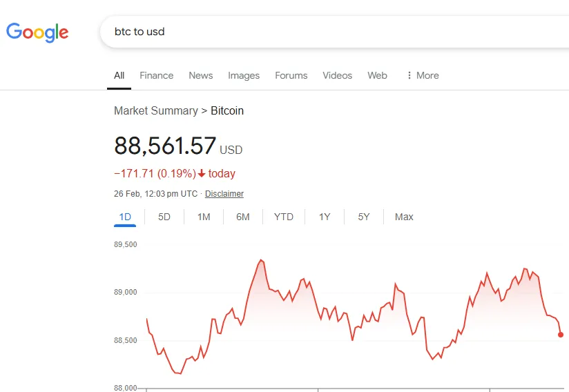The height and width of the screenshot is (392, 569).
Task: Click the red down arrow indicator
Action: point(202,174)
